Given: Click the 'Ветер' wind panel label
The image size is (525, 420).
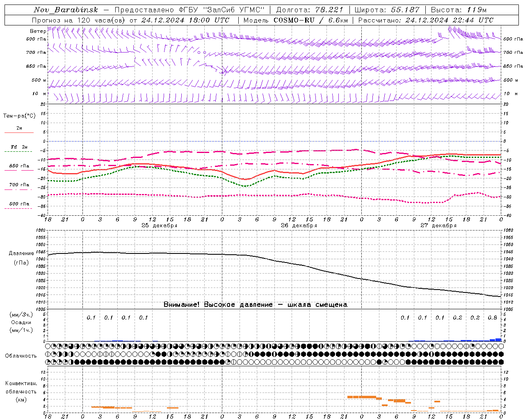Looking at the screenshot, I should 38,31.
